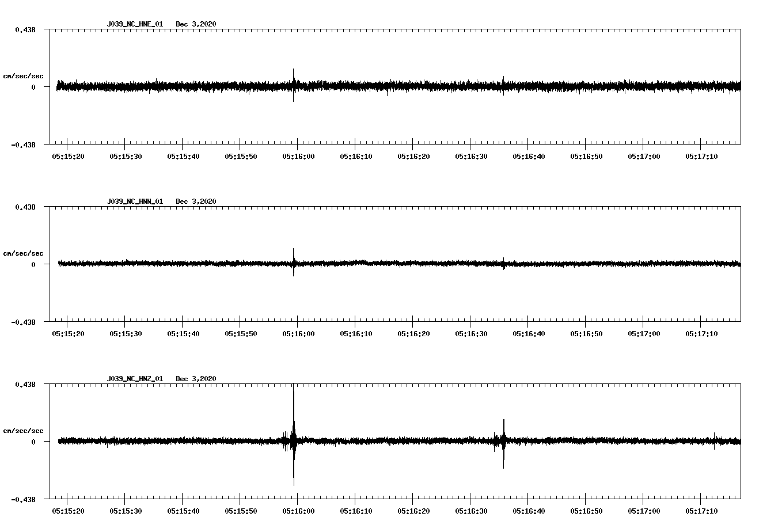782x532 pixels.
Task: Click the -0.438 amplitude label on HNZ plot
Action: pos(24,500)
